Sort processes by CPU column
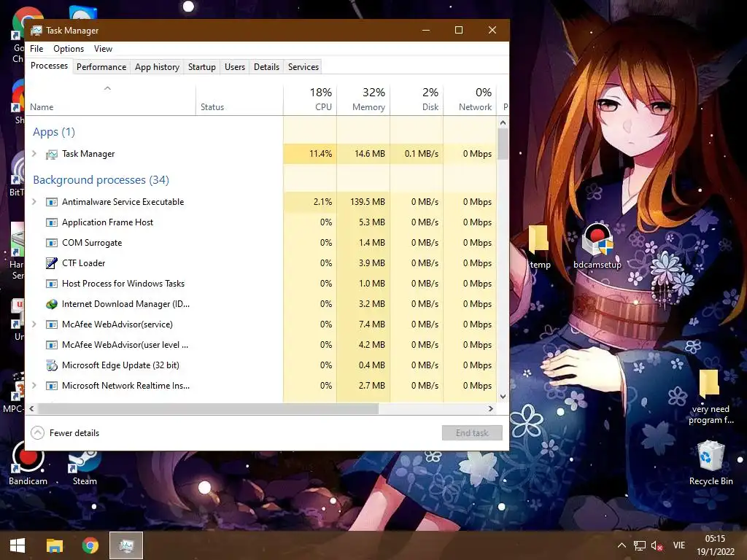The image size is (747, 560). [310, 99]
